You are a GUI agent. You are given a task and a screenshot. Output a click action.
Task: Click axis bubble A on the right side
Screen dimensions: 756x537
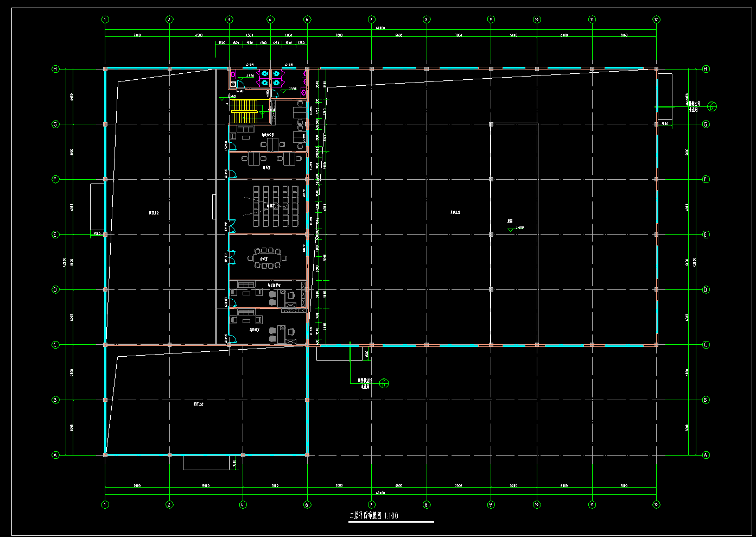706,455
